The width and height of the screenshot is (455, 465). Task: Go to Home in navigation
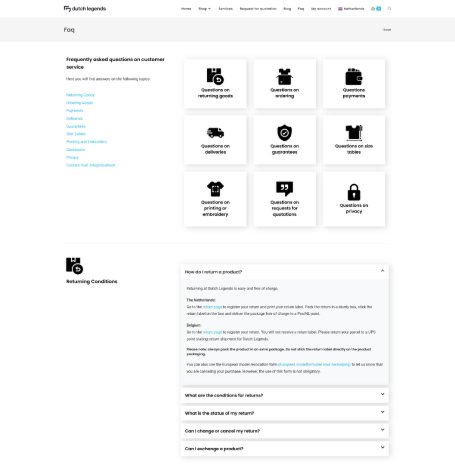point(186,9)
